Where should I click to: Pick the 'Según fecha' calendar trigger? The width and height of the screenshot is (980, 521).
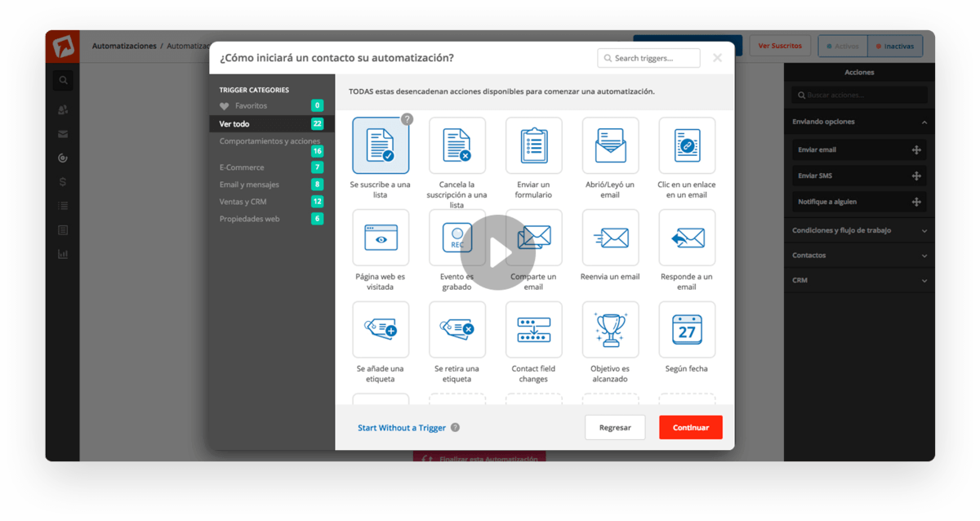(x=687, y=330)
